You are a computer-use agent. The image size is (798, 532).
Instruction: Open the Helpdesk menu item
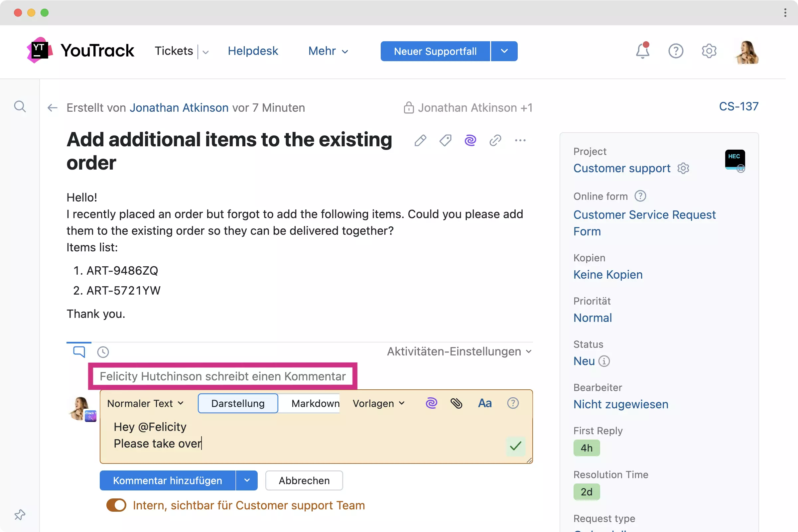coord(253,51)
